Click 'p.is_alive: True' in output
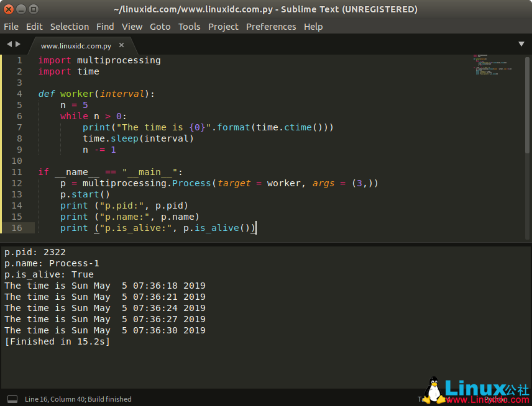 tap(49, 275)
